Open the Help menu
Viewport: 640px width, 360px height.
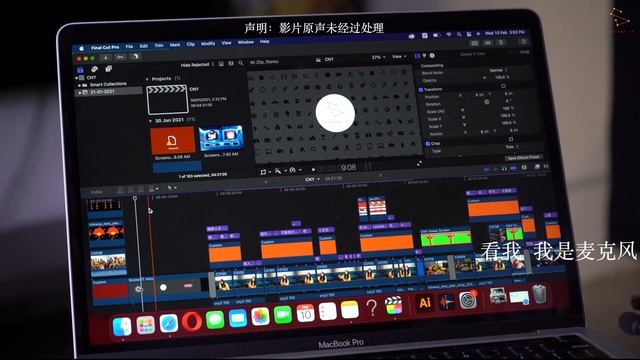click(264, 42)
